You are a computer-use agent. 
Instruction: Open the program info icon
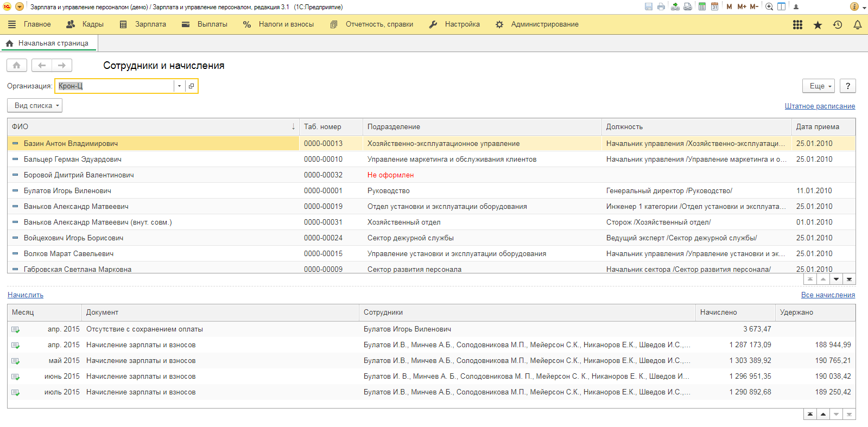854,7
